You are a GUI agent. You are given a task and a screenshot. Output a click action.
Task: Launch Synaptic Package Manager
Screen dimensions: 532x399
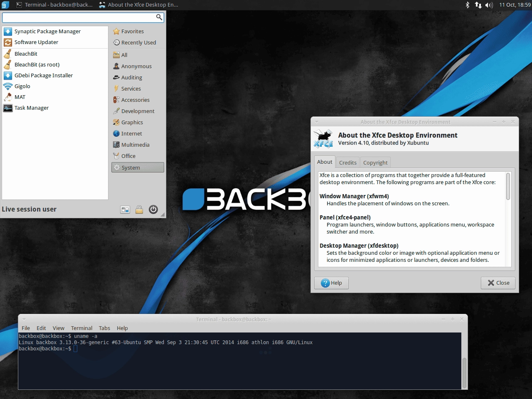[55, 31]
